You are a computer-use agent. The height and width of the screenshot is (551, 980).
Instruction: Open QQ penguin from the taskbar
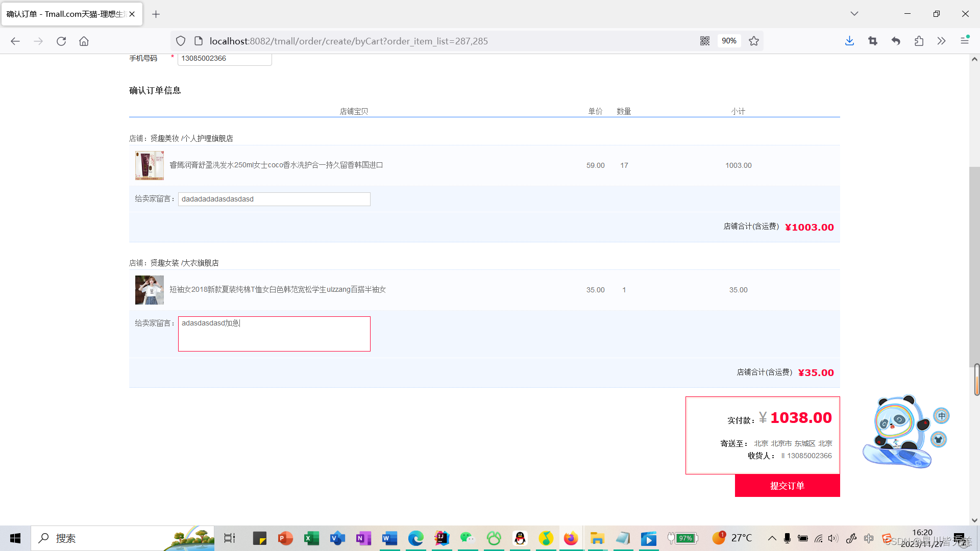coord(520,538)
